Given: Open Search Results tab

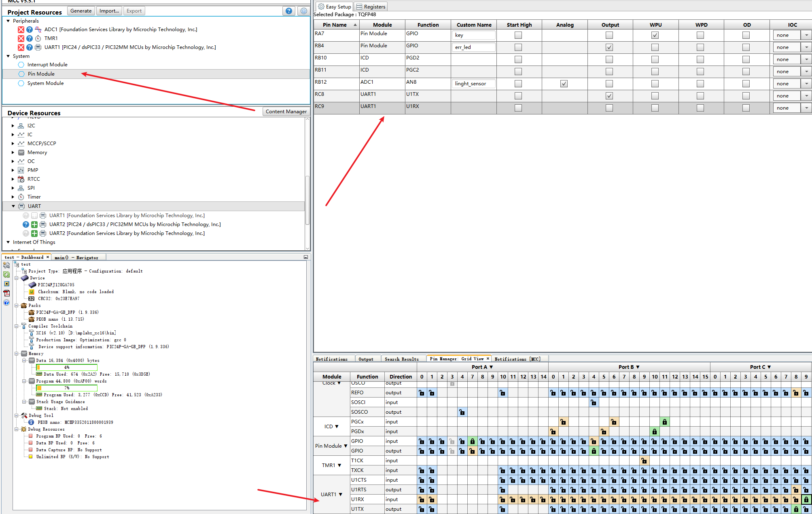Looking at the screenshot, I should coord(401,359).
